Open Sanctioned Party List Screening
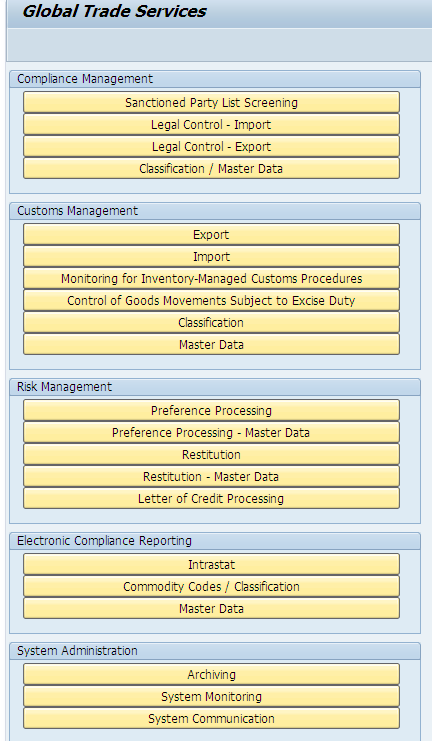The height and width of the screenshot is (741, 432). [211, 103]
